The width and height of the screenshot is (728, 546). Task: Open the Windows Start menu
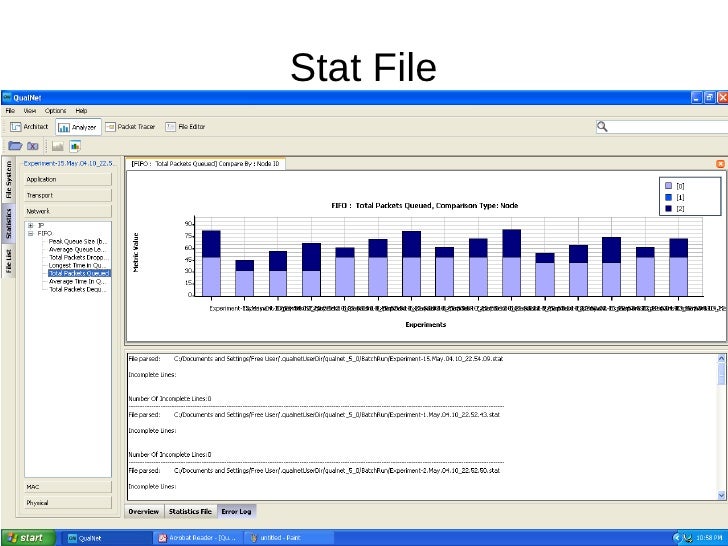28,538
